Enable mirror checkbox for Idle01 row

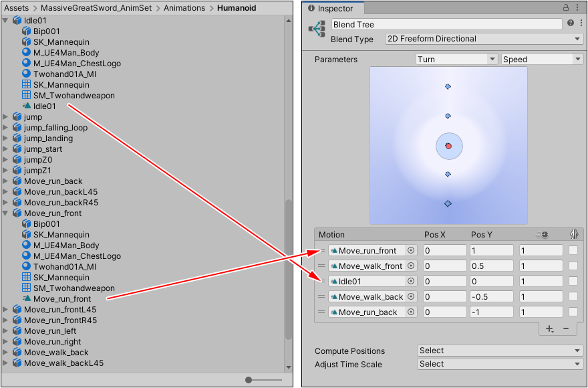click(573, 282)
